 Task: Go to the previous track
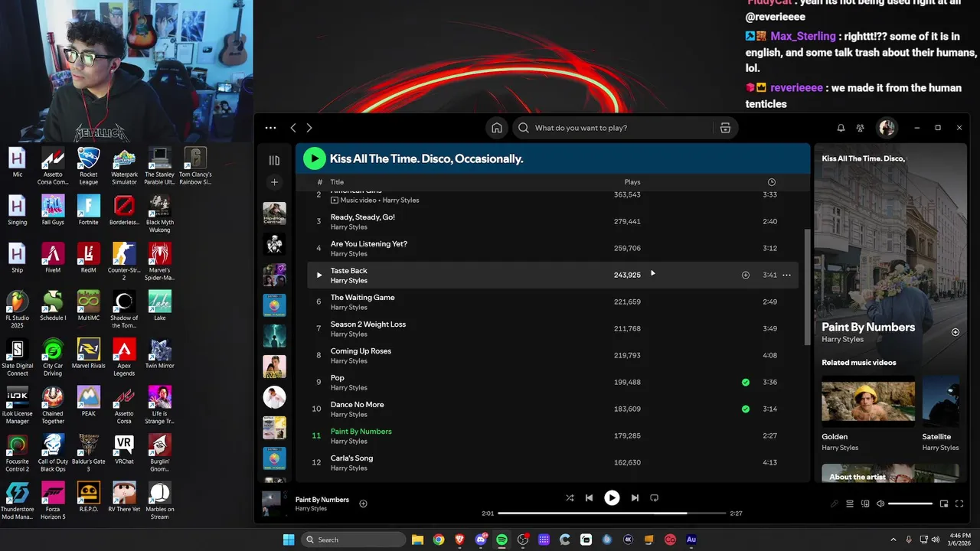[x=589, y=497]
